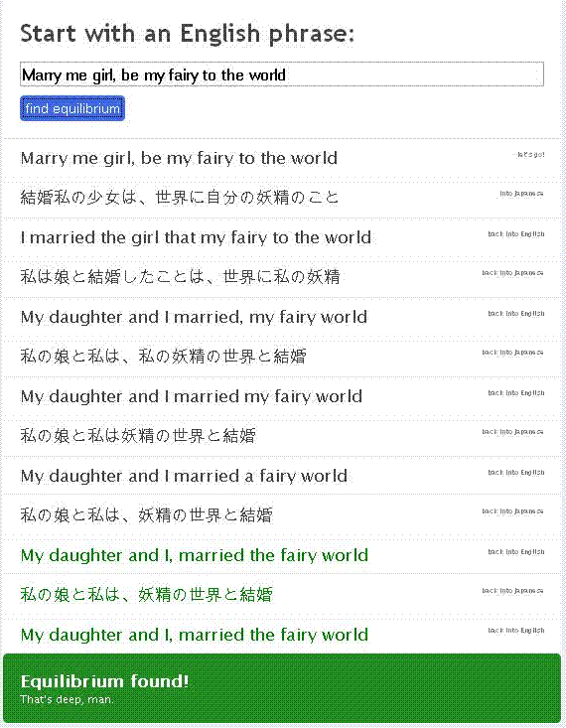Select the Japanese line 私は娘と結婚したことは
The image size is (566, 728).
180,277
